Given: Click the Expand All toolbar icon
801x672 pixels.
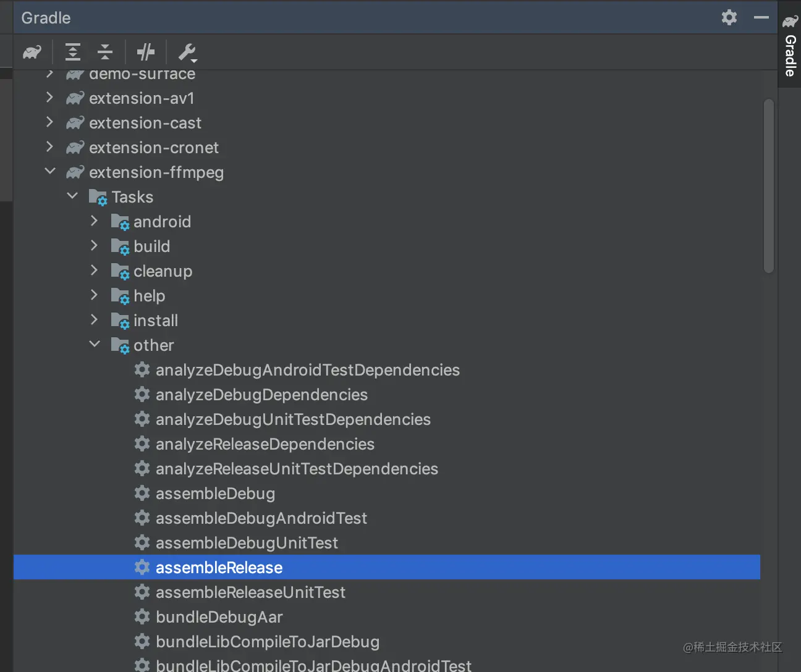Looking at the screenshot, I should pos(73,52).
